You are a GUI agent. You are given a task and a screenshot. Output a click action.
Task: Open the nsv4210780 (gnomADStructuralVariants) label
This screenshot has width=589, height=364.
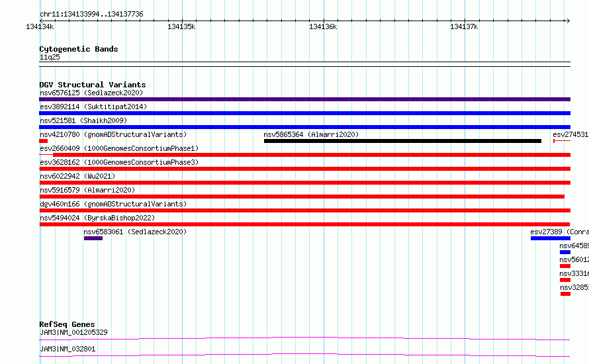(x=113, y=134)
